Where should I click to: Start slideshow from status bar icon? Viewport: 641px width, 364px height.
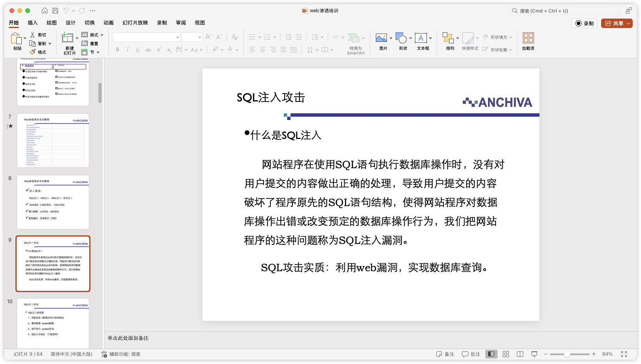tap(534, 354)
